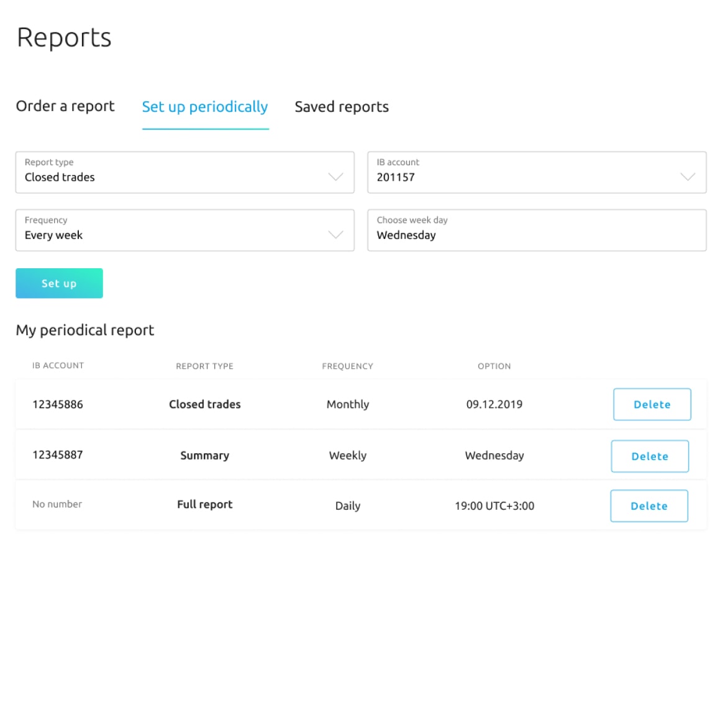Click the Frequency chevron arrow
The height and width of the screenshot is (706, 728).
click(335, 235)
